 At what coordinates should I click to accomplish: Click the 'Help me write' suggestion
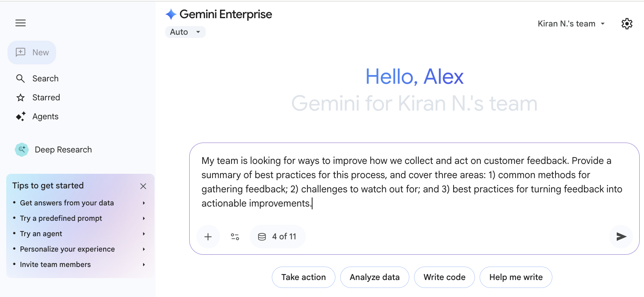coord(516,277)
